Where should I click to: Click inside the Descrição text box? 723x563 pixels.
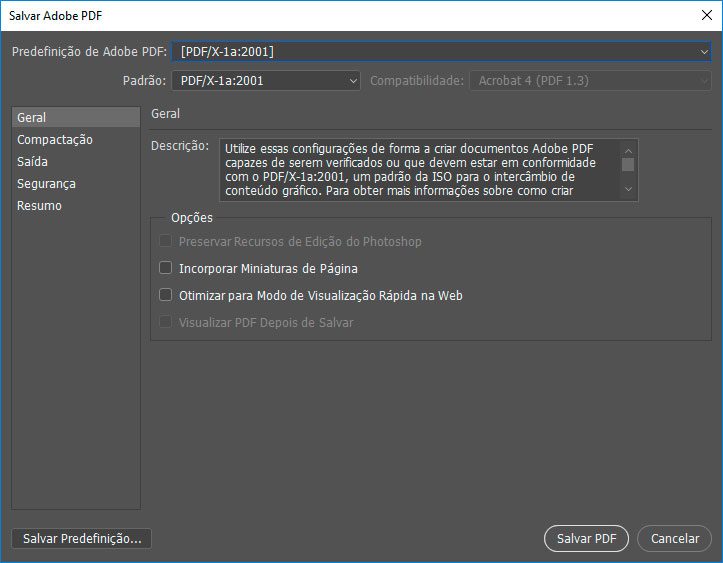[x=415, y=169]
